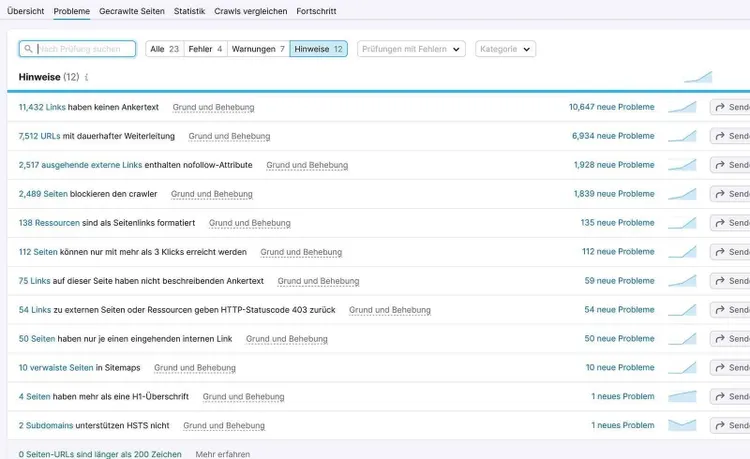Show Grund und Behebung for dauerhafter Weiterleitung
This screenshot has height=459, width=750.
coord(229,136)
